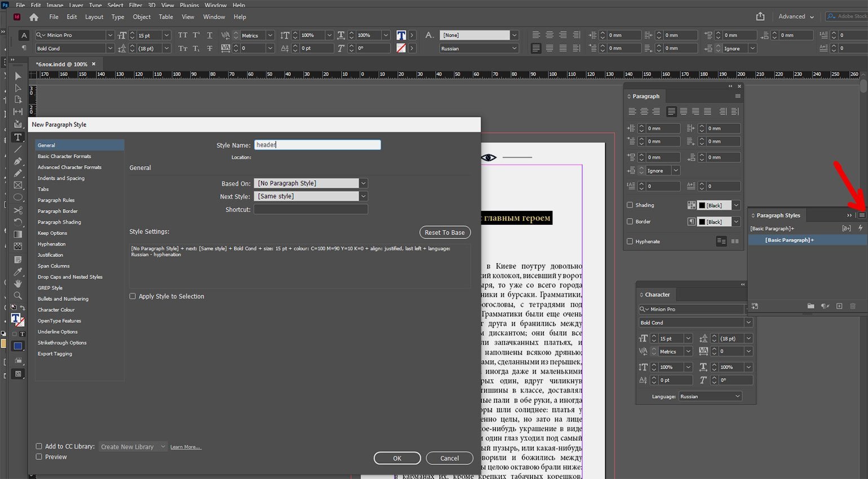Select the Type tool in the toolbox
The image size is (868, 479).
tap(17, 137)
